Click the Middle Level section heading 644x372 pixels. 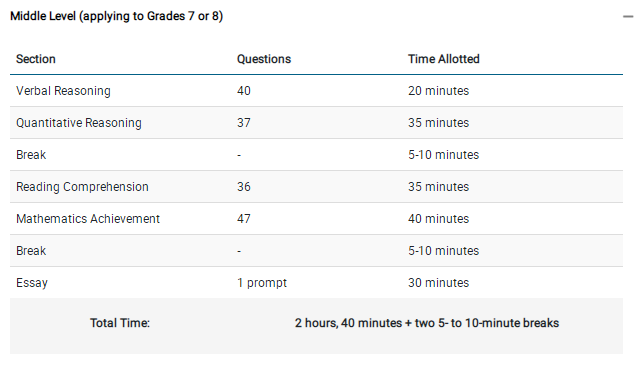coord(117,16)
